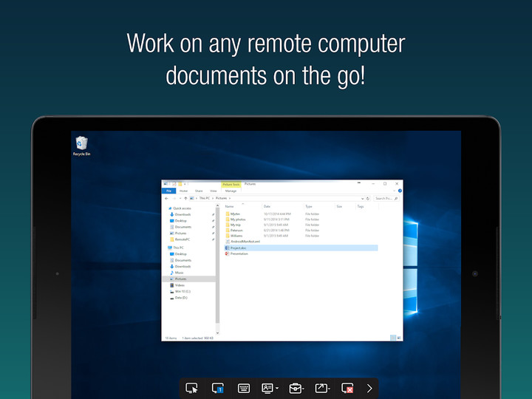The width and height of the screenshot is (532, 399).
Task: Open the screen-with-arrow dropdown in toolbar
Action: (x=322, y=388)
